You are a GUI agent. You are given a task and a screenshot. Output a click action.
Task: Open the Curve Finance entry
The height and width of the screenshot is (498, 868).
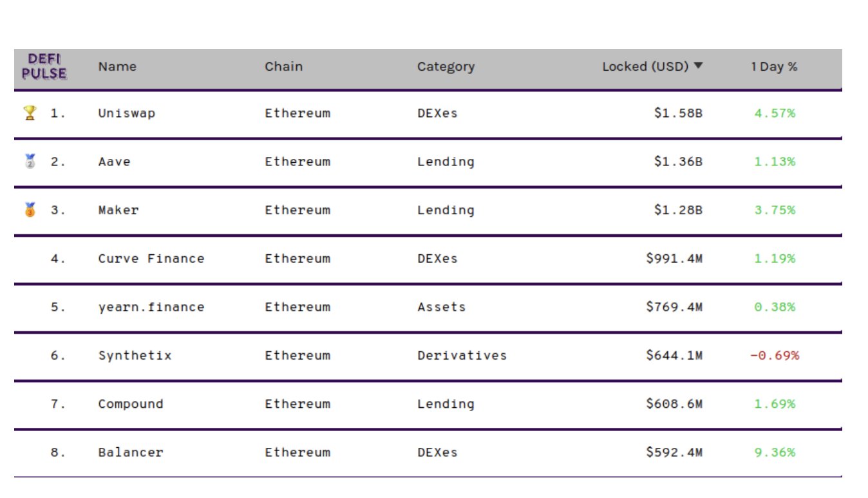coord(151,259)
